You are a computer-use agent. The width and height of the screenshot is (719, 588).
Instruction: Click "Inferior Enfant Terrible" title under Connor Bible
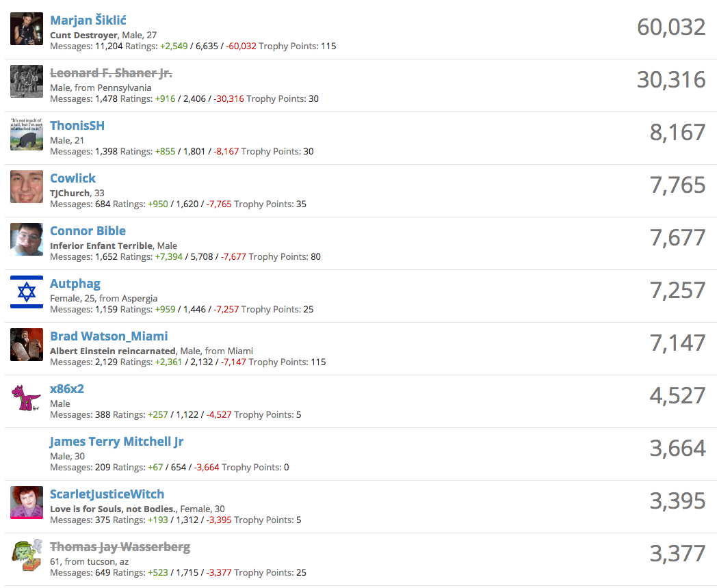101,246
